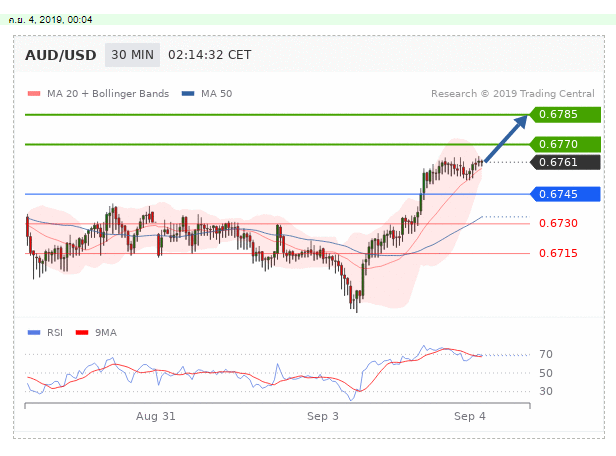The height and width of the screenshot is (456, 616).
Task: Click the 0.6715 support level label
Action: 558,253
